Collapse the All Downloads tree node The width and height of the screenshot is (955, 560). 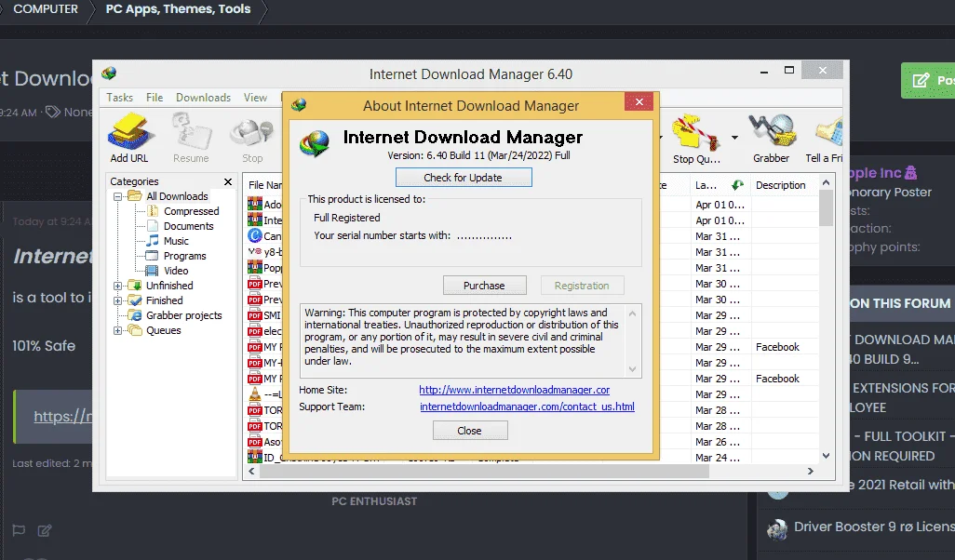117,196
